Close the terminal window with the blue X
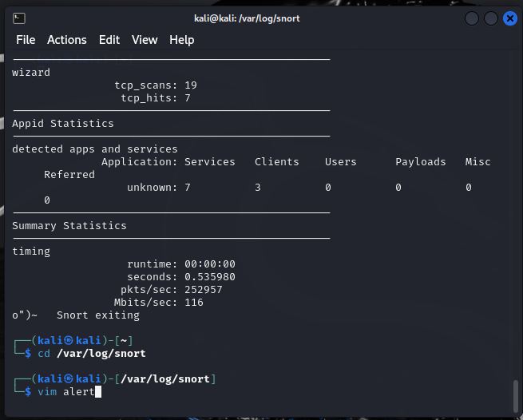The width and height of the screenshot is (523, 420). 510,18
